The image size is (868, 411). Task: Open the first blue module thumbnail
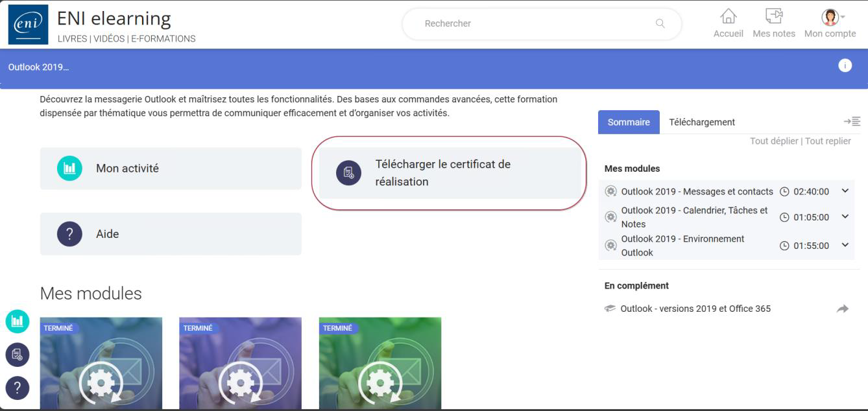coord(101,363)
